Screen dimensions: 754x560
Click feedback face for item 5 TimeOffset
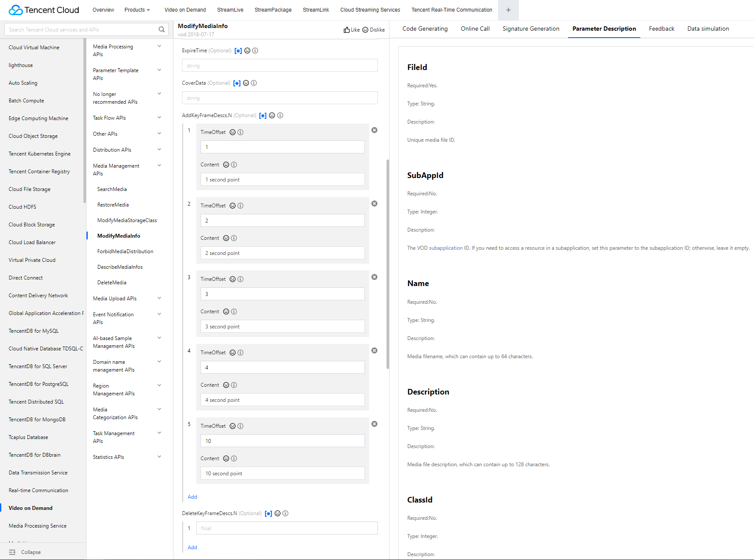tap(233, 426)
